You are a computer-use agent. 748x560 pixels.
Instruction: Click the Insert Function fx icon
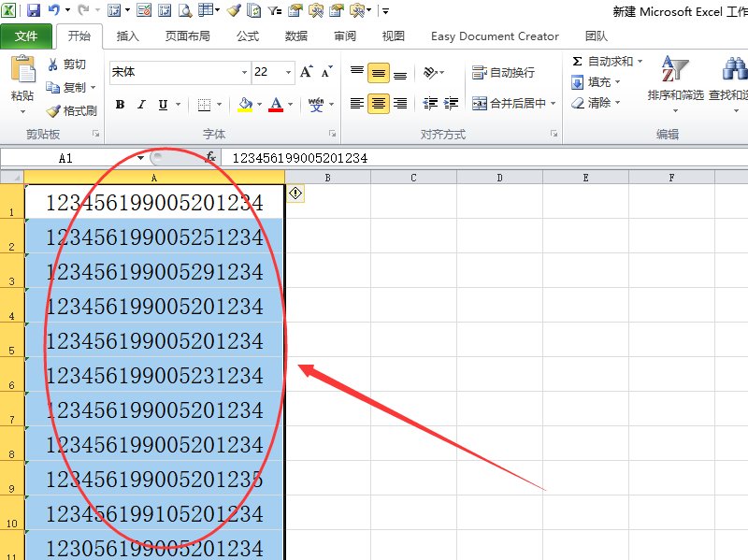tap(210, 158)
